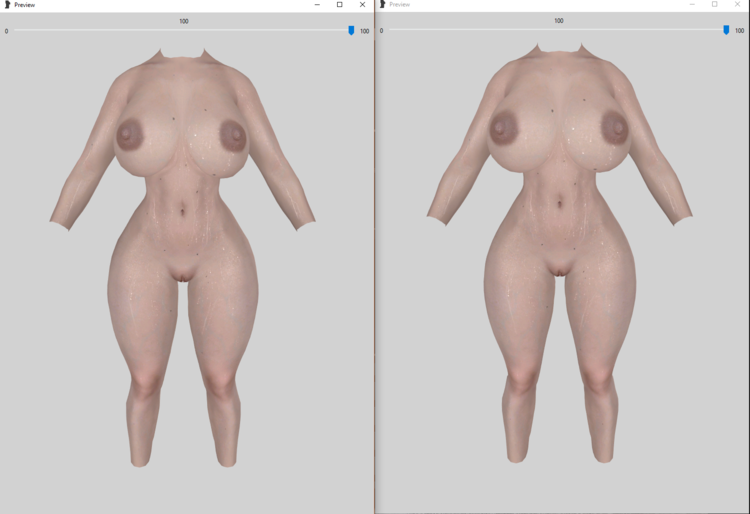Image resolution: width=750 pixels, height=514 pixels.
Task: Maximize the right Preview window
Action: tap(715, 4)
